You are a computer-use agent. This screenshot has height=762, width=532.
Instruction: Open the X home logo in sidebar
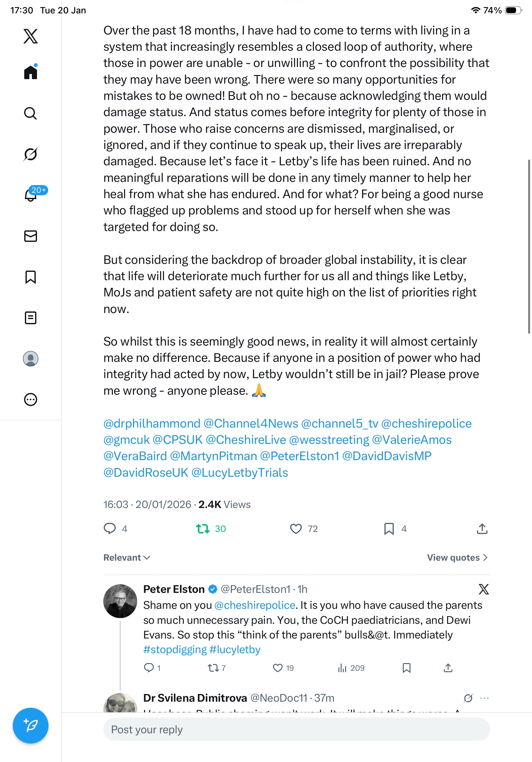31,36
